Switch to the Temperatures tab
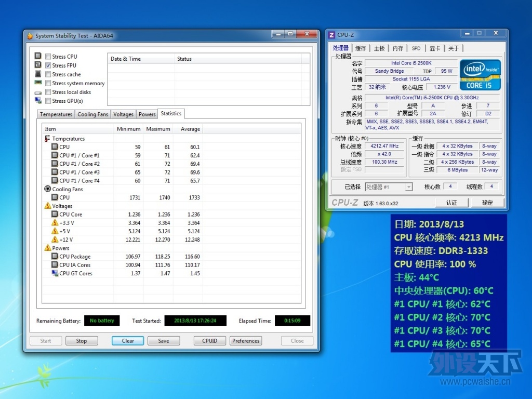The width and height of the screenshot is (532, 399). point(56,114)
